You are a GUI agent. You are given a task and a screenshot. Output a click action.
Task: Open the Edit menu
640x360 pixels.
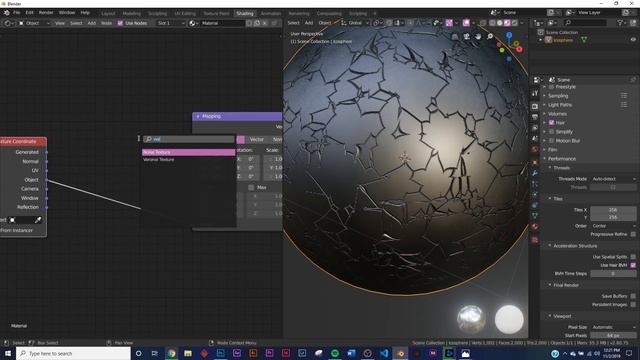tap(29, 13)
